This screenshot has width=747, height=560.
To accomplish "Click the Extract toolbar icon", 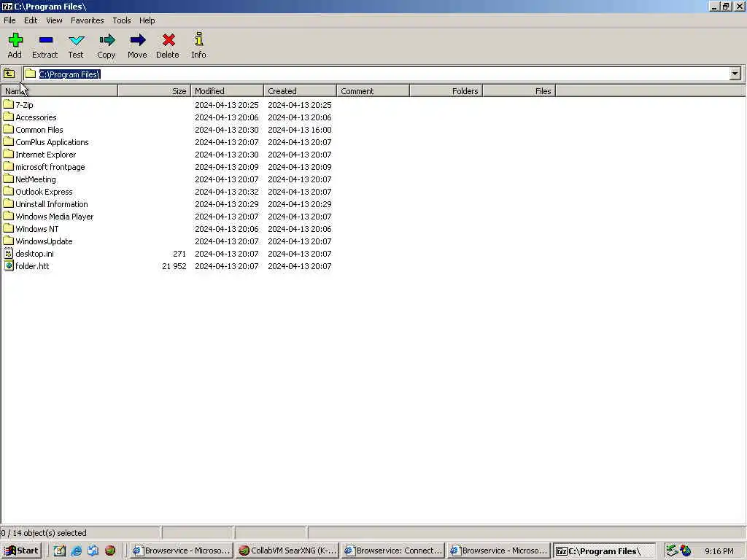I will pyautogui.click(x=46, y=40).
